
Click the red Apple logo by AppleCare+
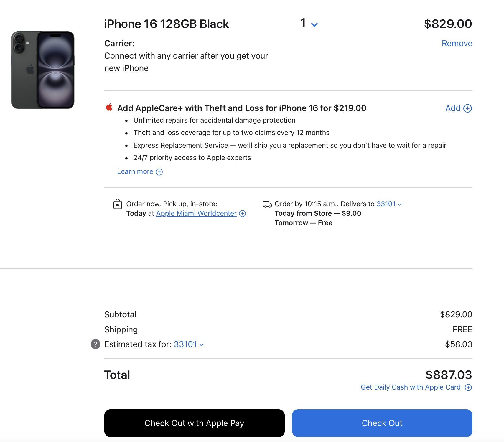[109, 108]
